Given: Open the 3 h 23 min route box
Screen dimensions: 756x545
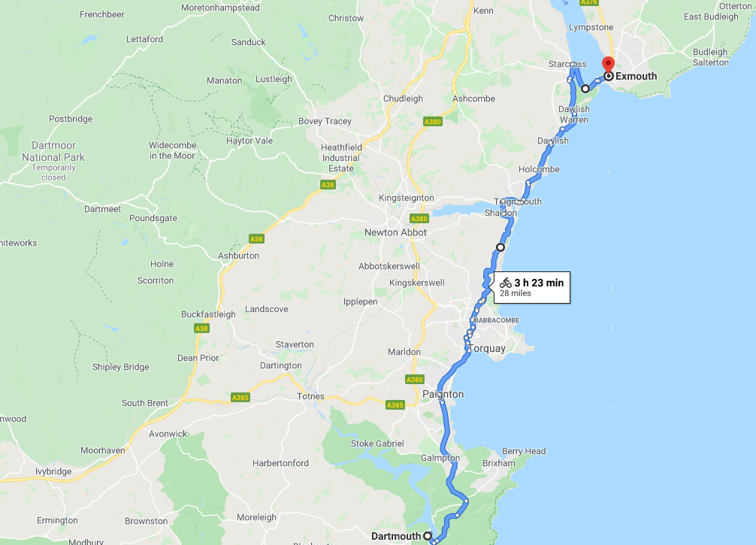Looking at the screenshot, I should (x=532, y=288).
